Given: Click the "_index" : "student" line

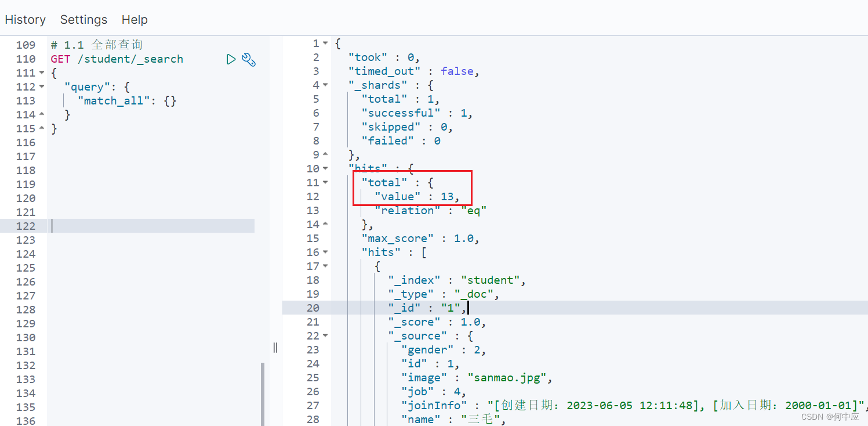Looking at the screenshot, I should click(x=457, y=280).
